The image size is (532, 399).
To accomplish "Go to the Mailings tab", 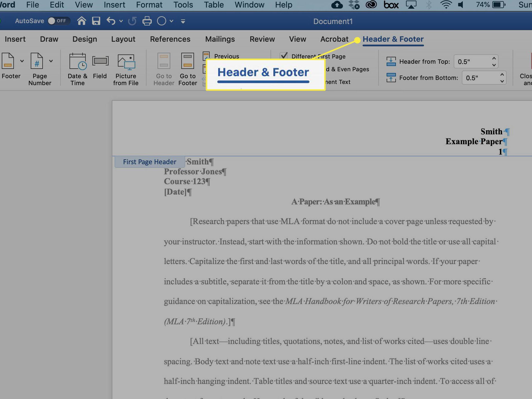I will pos(220,39).
